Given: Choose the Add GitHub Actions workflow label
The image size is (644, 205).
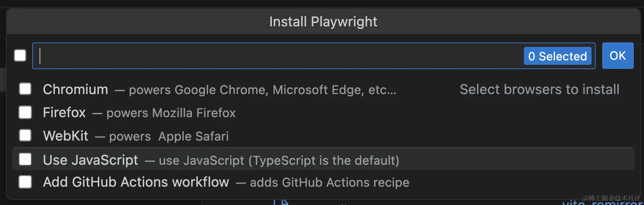Looking at the screenshot, I should click(x=136, y=182).
